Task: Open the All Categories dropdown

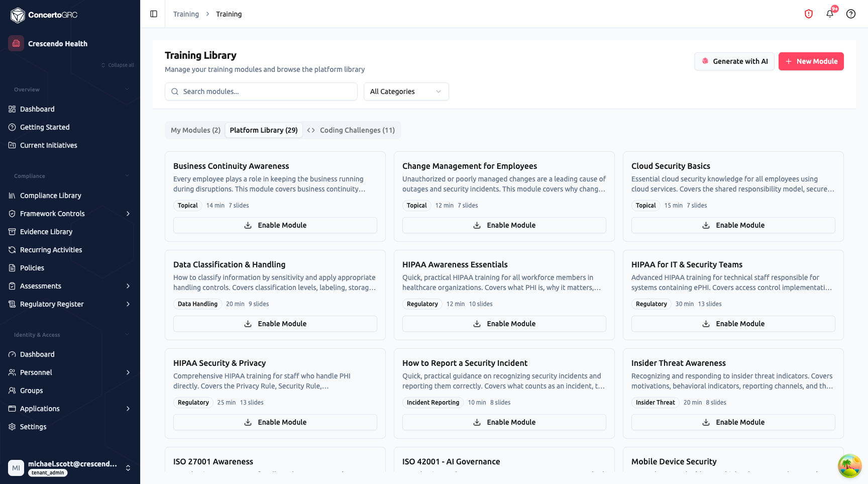Action: [x=406, y=91]
